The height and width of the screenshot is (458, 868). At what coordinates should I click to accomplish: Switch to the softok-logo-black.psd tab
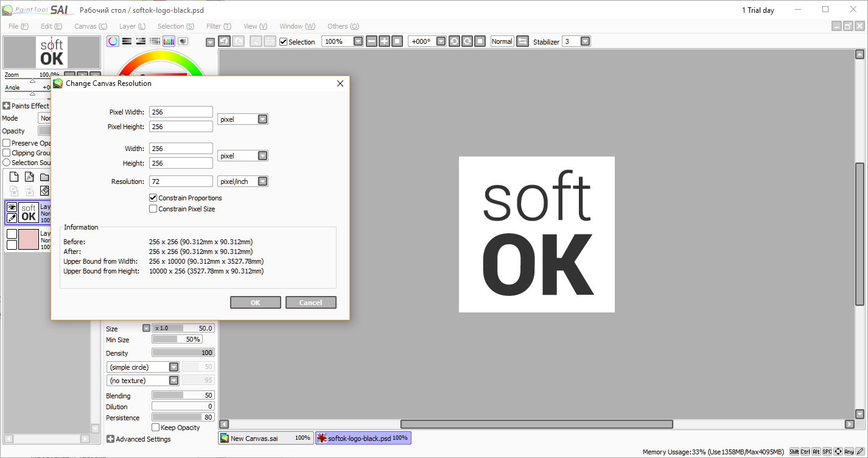(363, 438)
